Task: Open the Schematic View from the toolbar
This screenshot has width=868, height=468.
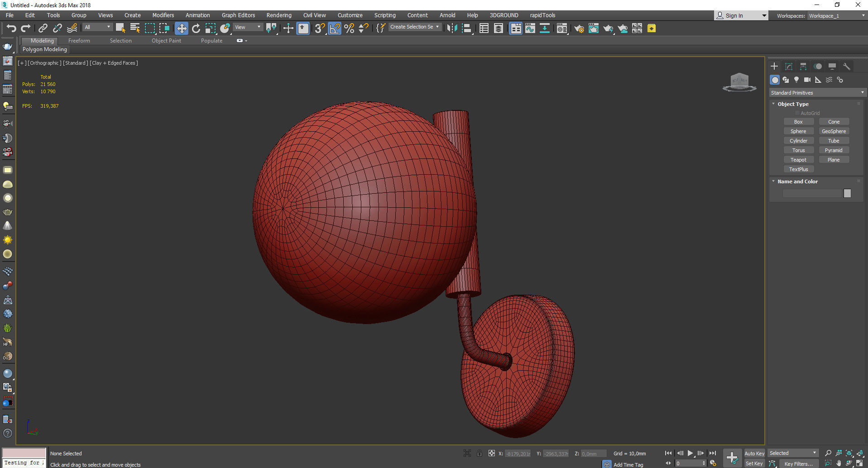Action: click(x=545, y=29)
